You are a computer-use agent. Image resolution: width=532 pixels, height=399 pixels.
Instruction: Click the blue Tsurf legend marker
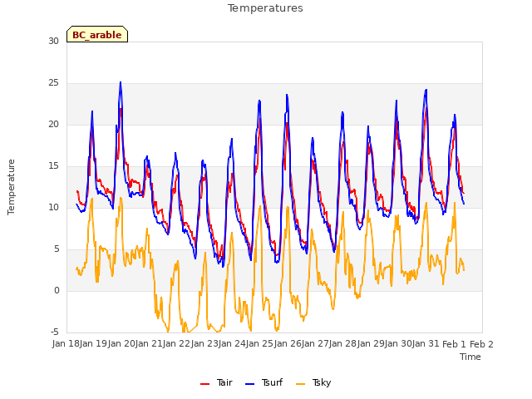[249, 384]
